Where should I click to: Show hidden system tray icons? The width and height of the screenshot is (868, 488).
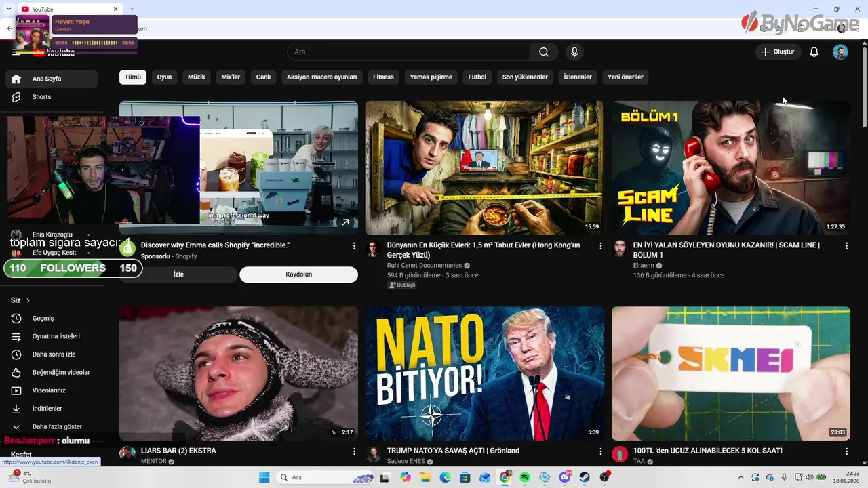(741, 477)
